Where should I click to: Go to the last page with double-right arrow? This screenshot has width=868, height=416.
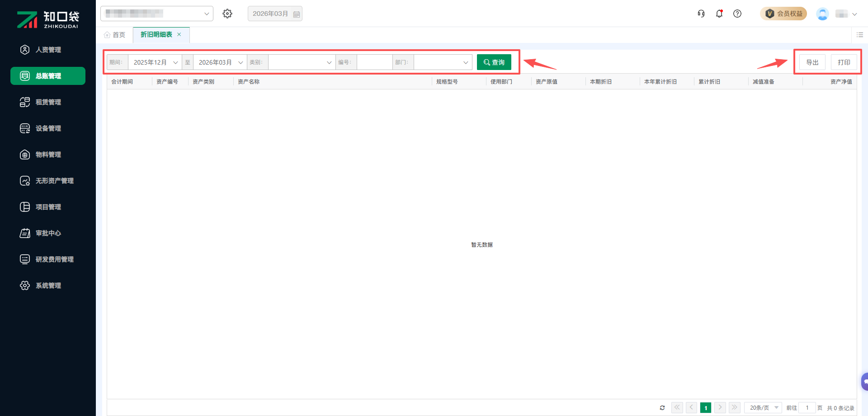(x=735, y=407)
